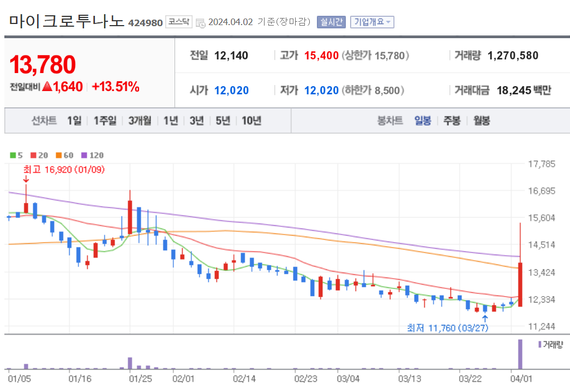Switch to 주봉 candlestick chart
Screen dimensions: 570x392
pos(452,120)
